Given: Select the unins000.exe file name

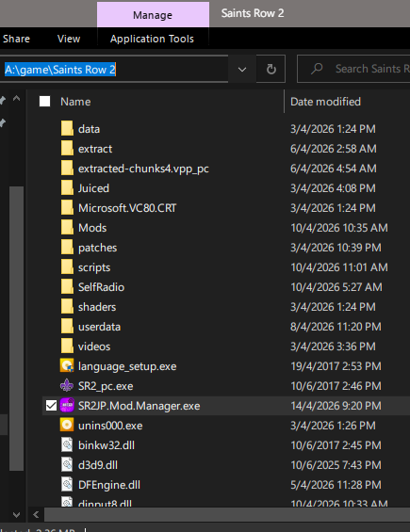Looking at the screenshot, I should click(x=110, y=426).
